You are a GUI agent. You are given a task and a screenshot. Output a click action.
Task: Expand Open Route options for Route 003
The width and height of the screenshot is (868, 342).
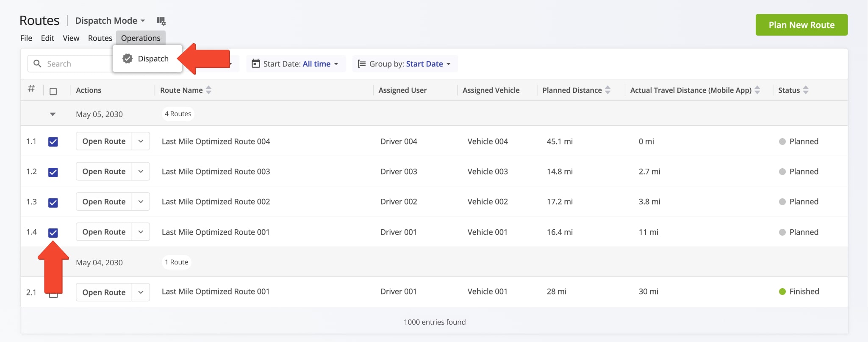click(141, 171)
